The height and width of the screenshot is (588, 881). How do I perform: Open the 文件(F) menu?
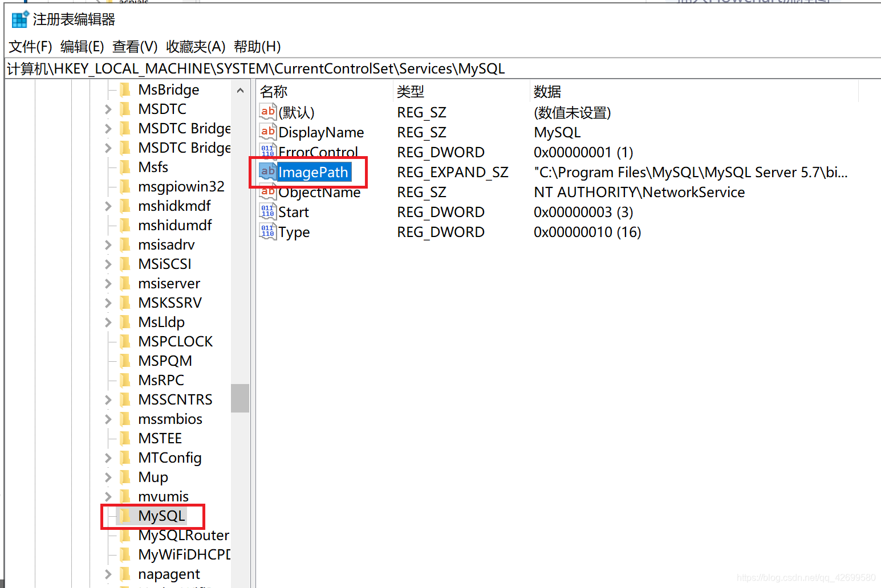coord(30,47)
